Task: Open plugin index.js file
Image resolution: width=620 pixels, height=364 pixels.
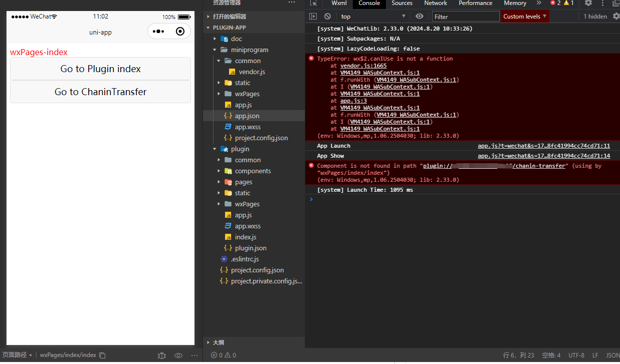Action: [x=246, y=237]
